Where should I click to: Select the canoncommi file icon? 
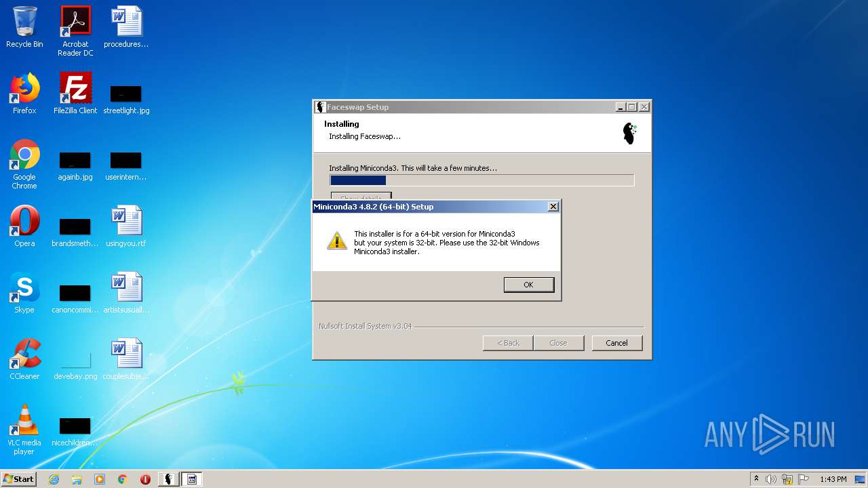click(75, 298)
